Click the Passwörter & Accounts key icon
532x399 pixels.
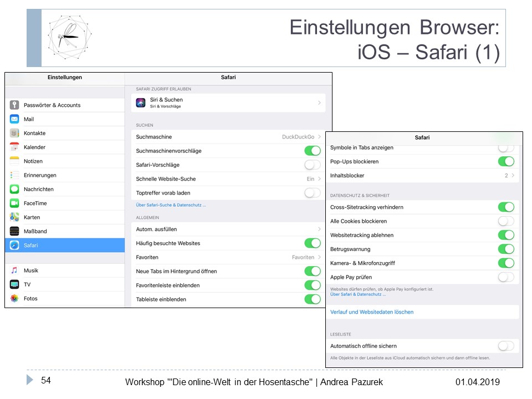click(x=14, y=105)
